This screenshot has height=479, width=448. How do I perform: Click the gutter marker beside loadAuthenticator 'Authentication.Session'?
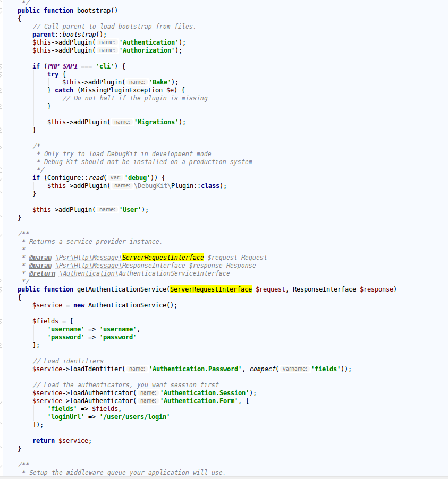coord(2,392)
